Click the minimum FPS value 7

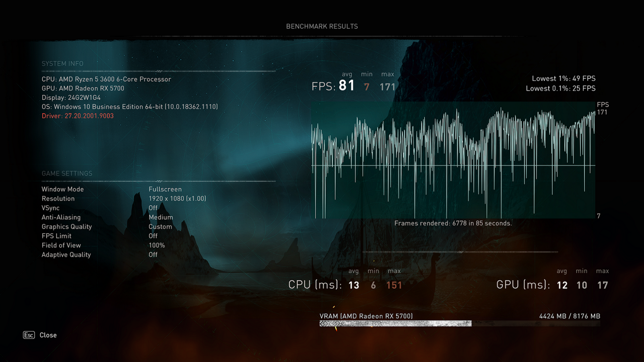click(x=367, y=87)
